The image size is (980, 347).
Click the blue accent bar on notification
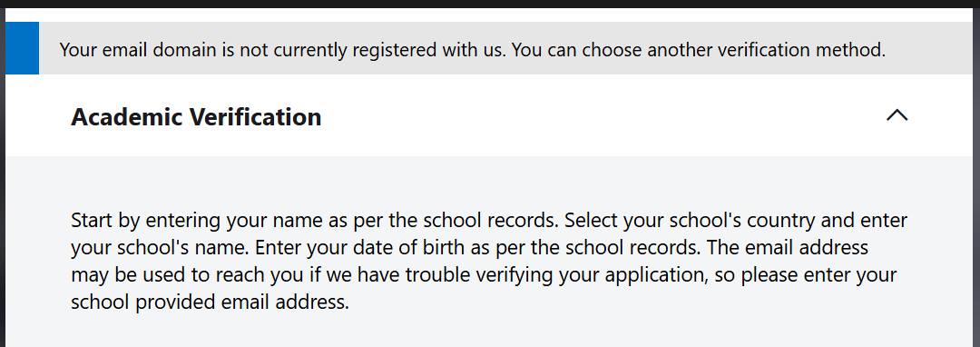coord(22,48)
